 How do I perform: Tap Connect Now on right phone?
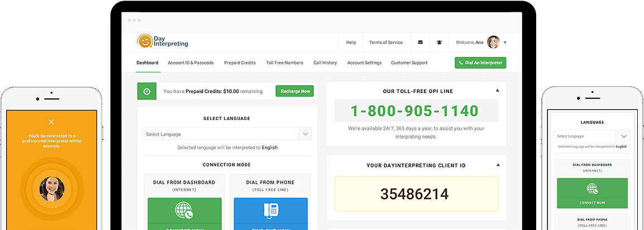click(x=592, y=203)
